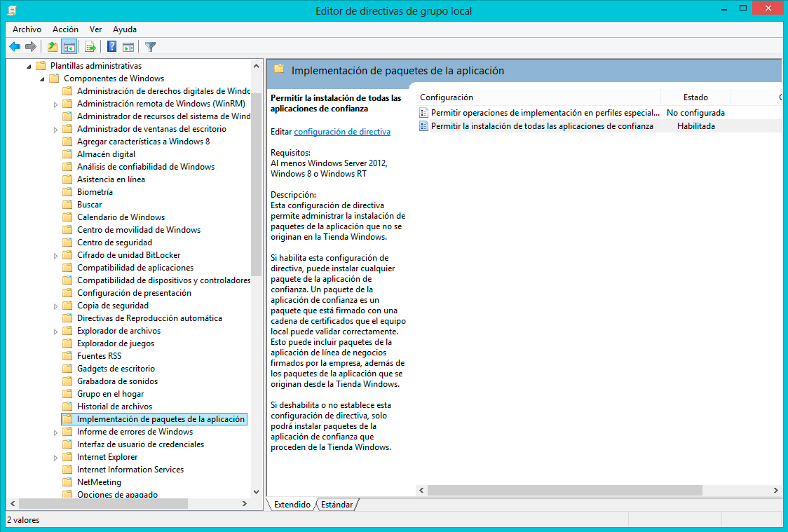788x532 pixels.
Task: Click folder icon beside Biometría
Action: (x=67, y=192)
